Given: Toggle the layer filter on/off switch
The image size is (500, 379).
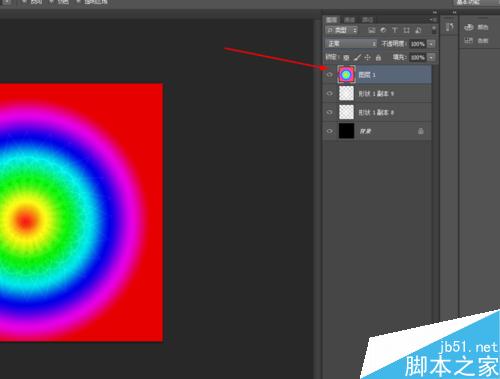Looking at the screenshot, I should pos(434,30).
